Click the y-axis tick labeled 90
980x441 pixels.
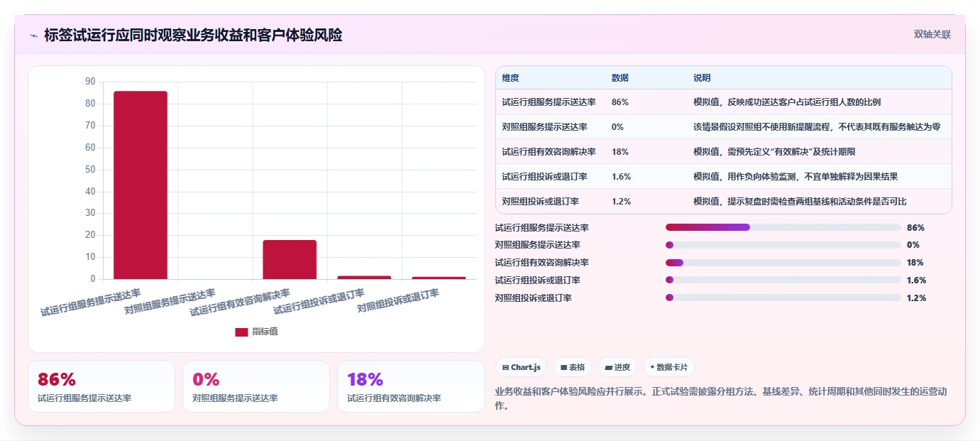(x=90, y=82)
